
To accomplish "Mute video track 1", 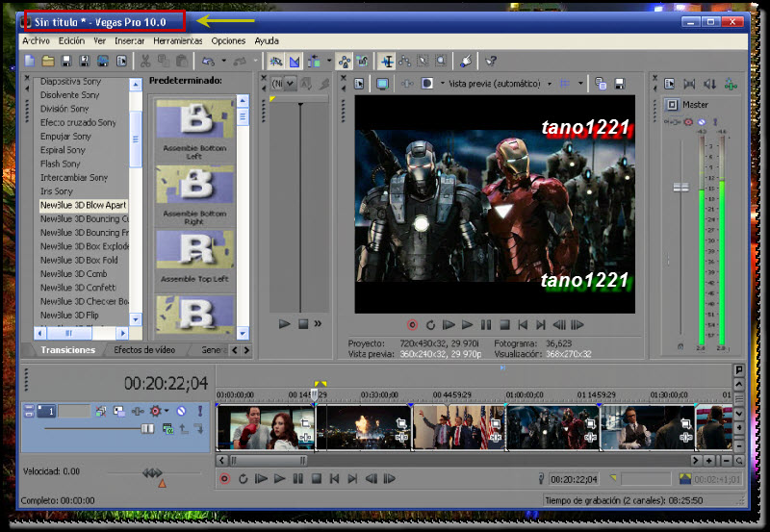I will [181, 412].
